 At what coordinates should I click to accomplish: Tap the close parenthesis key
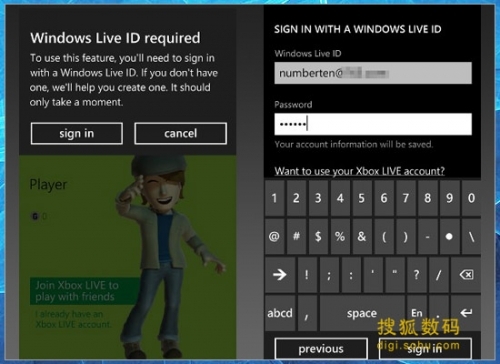[406, 236]
